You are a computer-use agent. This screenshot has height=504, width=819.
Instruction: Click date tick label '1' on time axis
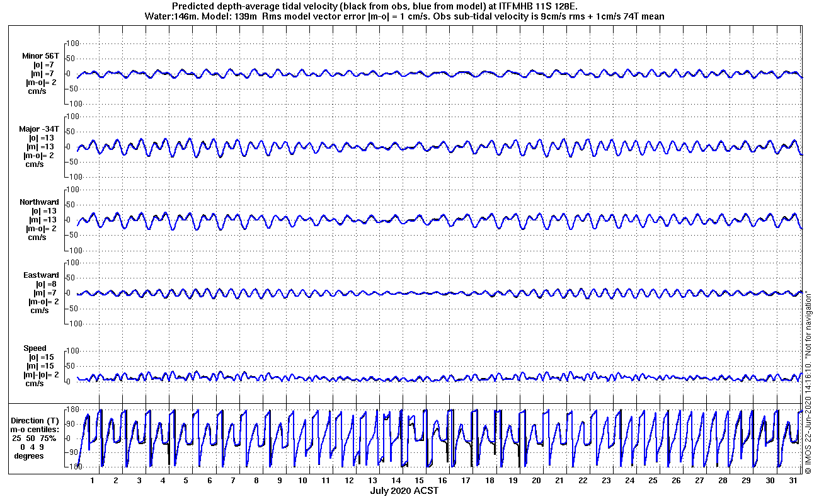93,481
